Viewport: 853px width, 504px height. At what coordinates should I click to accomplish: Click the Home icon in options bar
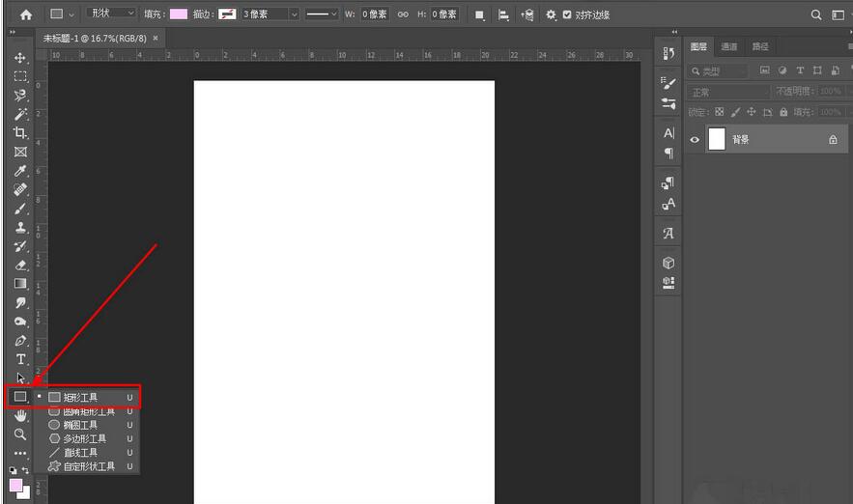26,14
